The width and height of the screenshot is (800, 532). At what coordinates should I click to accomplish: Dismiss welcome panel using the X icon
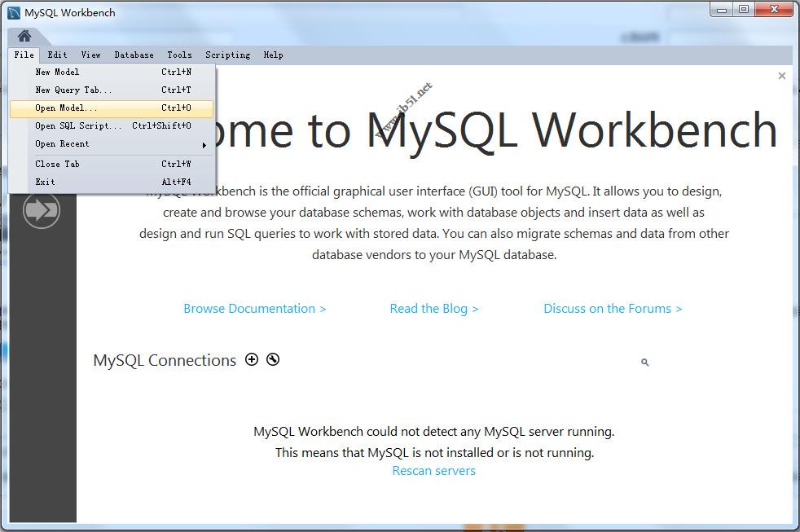(781, 75)
